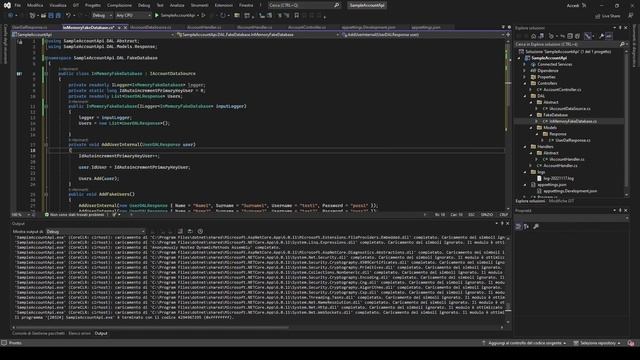This screenshot has height=360, width=640.
Task: Open the Visualizza menu
Action: pos(58,5)
